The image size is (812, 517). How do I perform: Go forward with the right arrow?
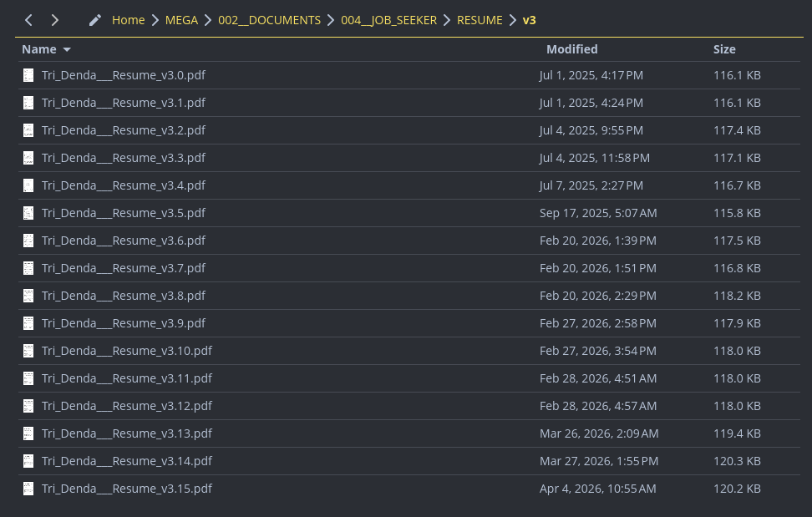pyautogui.click(x=55, y=20)
